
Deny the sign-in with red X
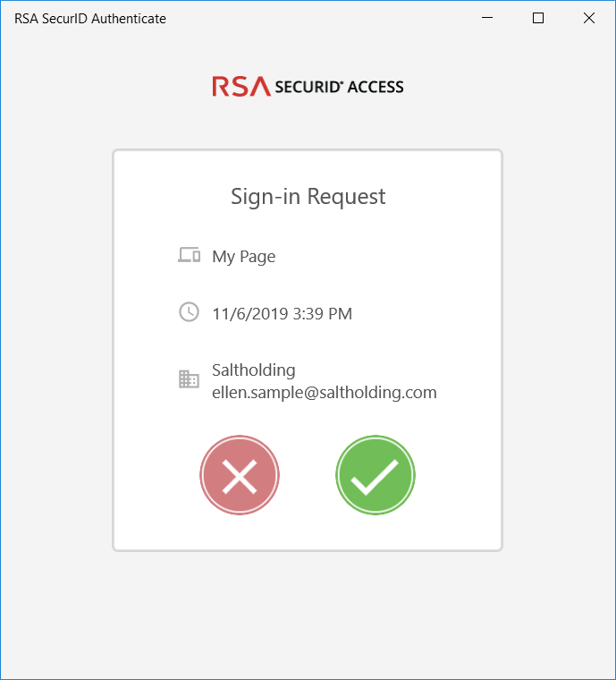point(240,476)
